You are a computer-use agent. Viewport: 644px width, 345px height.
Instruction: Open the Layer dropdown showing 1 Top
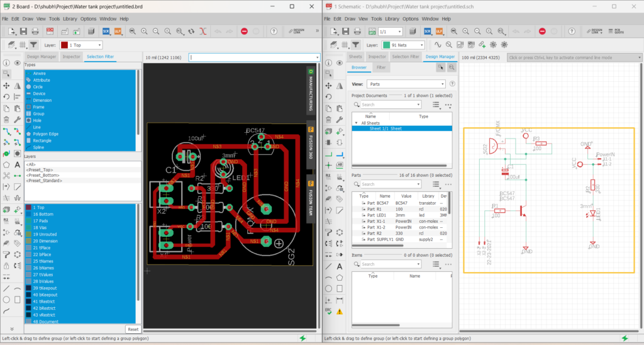point(80,45)
